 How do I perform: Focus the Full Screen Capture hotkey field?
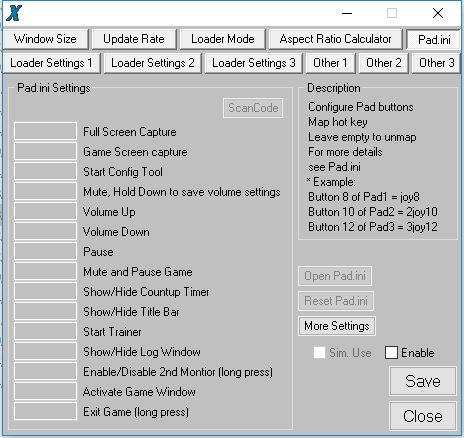(45, 131)
